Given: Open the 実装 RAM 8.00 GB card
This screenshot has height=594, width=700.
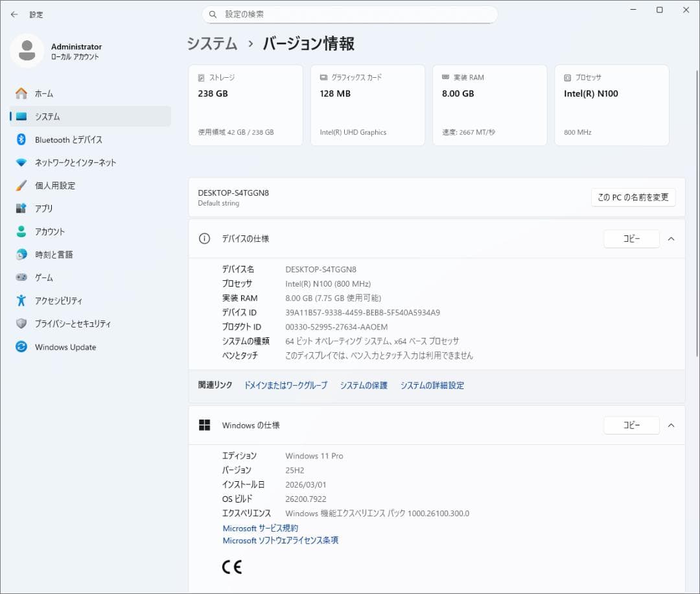Looking at the screenshot, I should click(x=490, y=105).
